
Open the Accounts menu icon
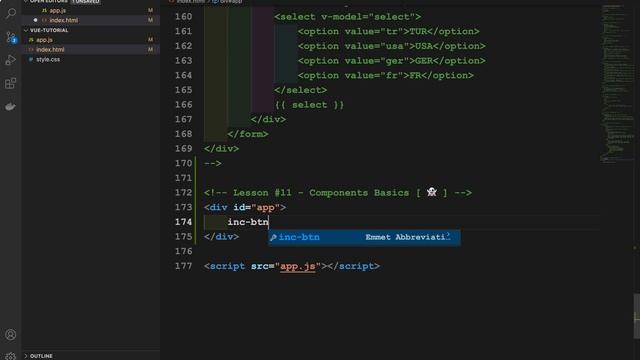11,335
